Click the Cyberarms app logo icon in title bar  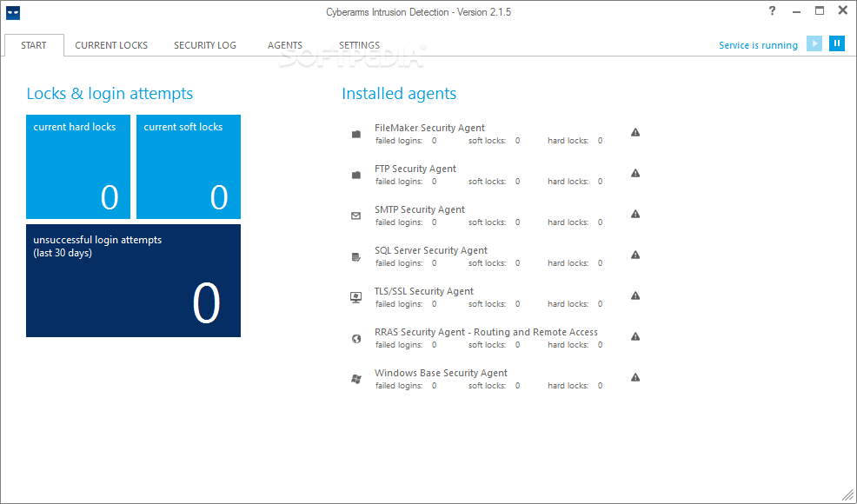(x=13, y=13)
